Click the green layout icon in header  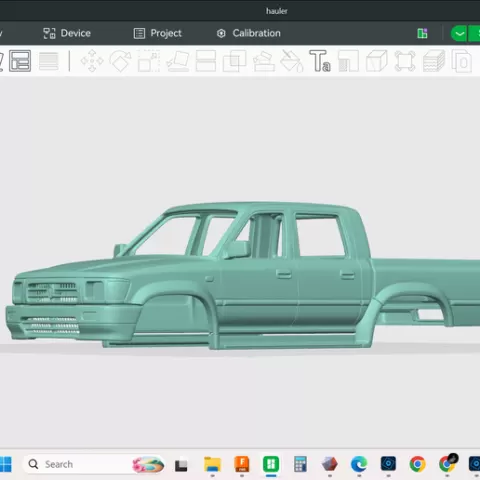tap(422, 33)
